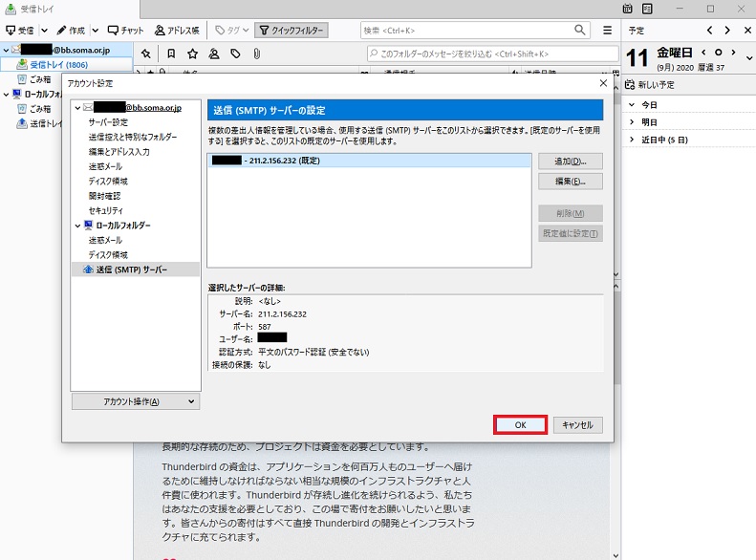Screen dimensions: 756x560
Task: Click the search magnifier icon
Action: 580,30
